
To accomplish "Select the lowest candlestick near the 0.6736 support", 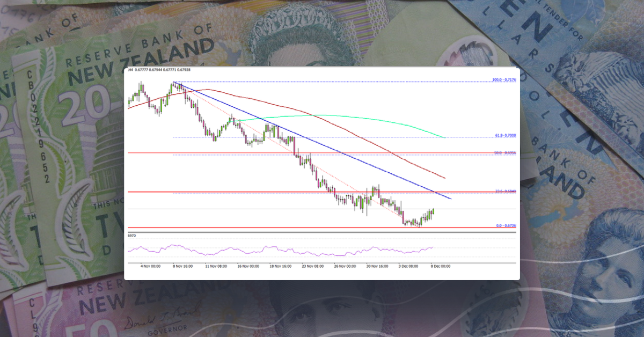I will 420,225.
